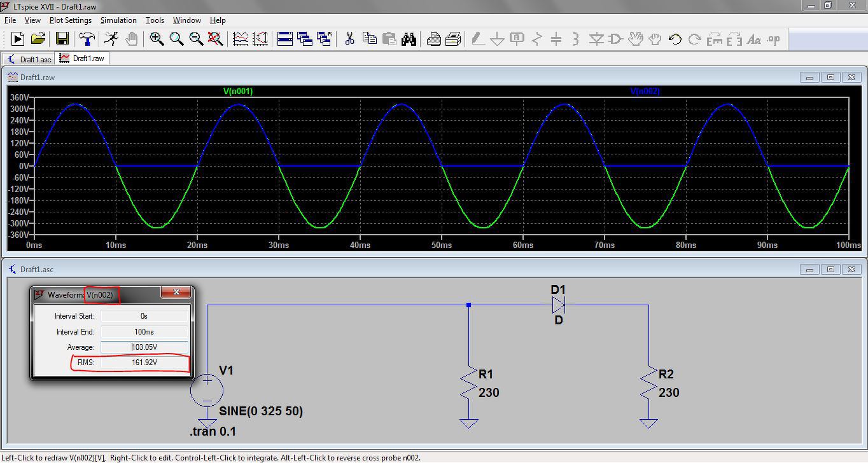
Task: Click the Undo arrow icon
Action: pyautogui.click(x=675, y=39)
